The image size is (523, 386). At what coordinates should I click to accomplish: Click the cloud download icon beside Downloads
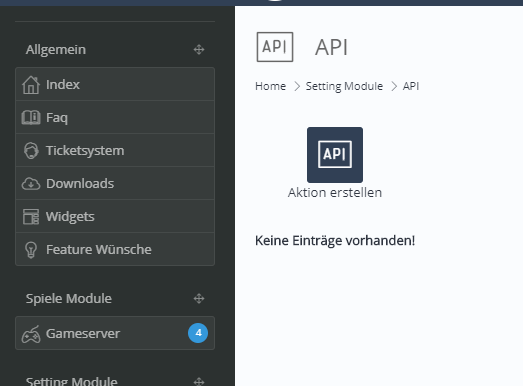31,183
